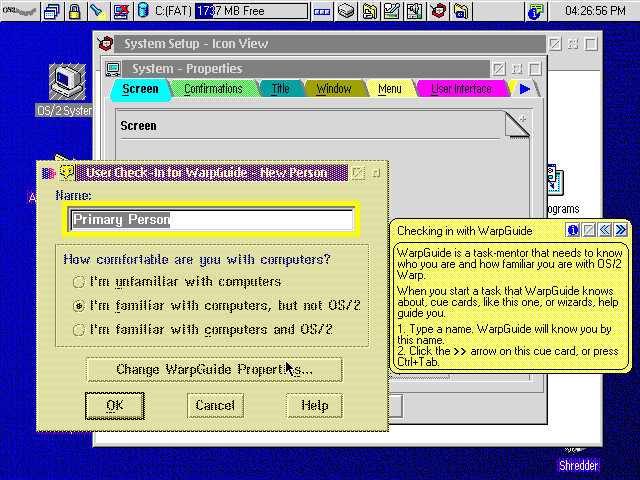Click the three-box tray selector icon
This screenshot has width=640, height=480.
pos(322,11)
